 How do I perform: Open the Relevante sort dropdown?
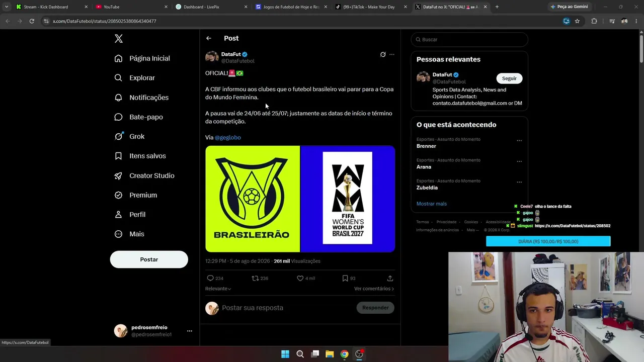[x=218, y=289]
